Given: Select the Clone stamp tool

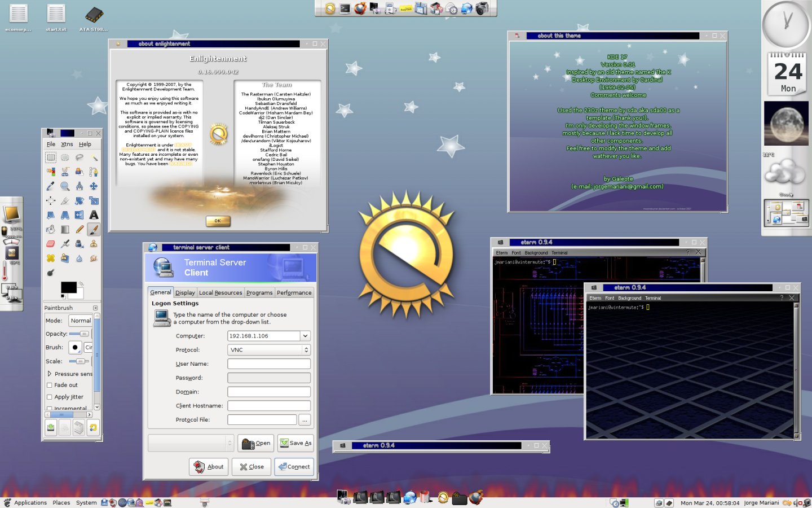Looking at the screenshot, I should click(94, 244).
